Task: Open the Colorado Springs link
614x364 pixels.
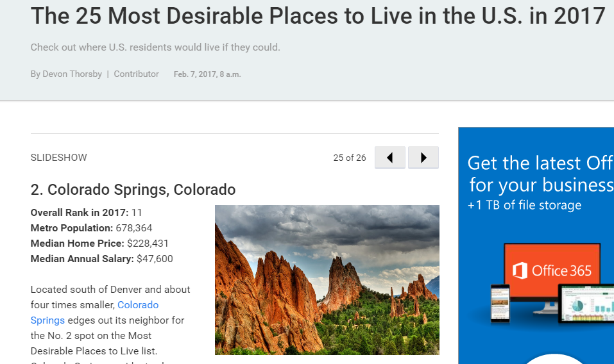Action: 94,312
